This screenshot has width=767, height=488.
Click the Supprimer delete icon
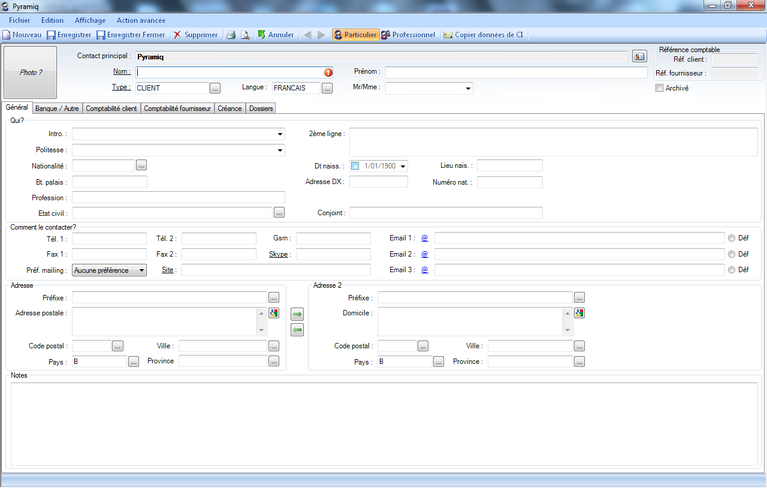click(x=178, y=34)
